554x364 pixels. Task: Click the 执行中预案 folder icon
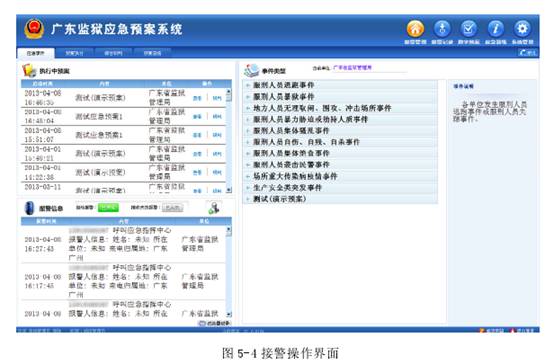(x=29, y=70)
